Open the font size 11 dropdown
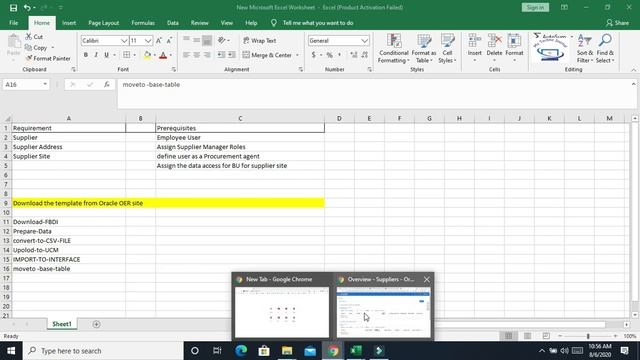This screenshot has width=640, height=360. (148, 40)
